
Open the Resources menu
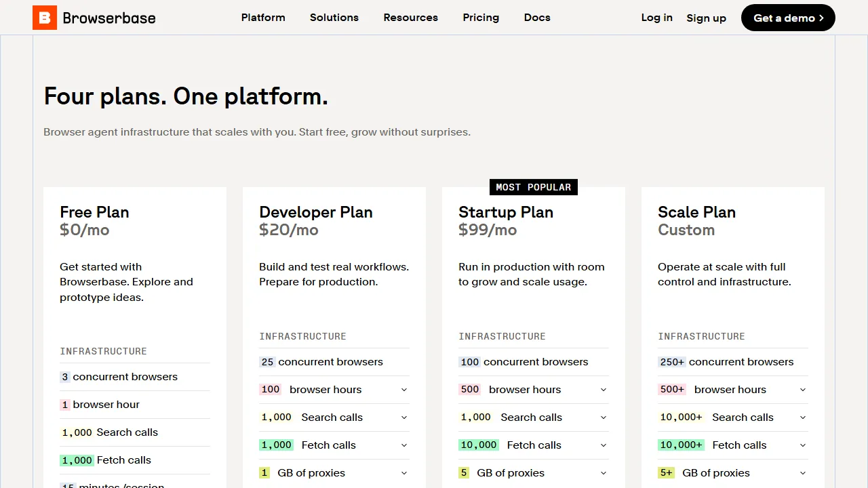point(411,18)
